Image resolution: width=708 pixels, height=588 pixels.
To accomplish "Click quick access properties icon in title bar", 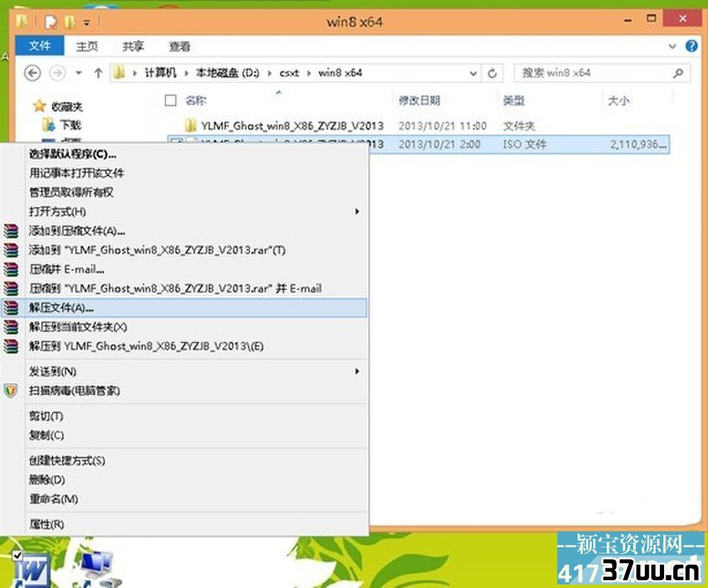I will point(51,22).
